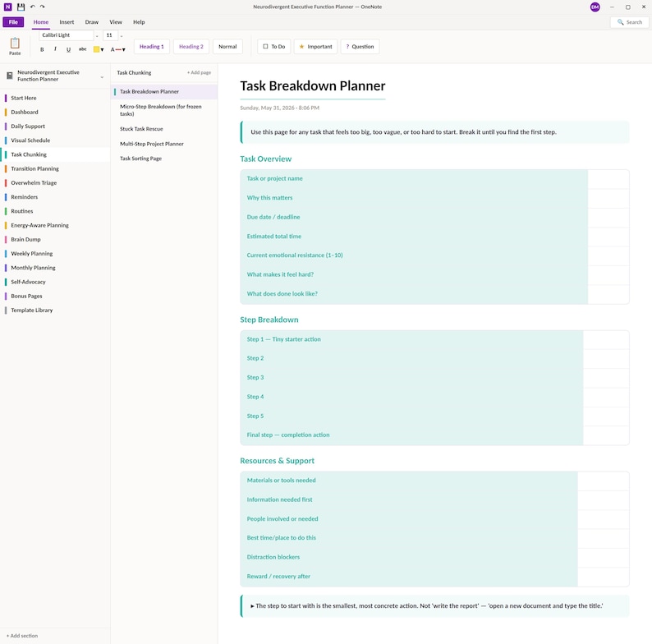
Task: Toggle underline formatting
Action: (x=69, y=49)
